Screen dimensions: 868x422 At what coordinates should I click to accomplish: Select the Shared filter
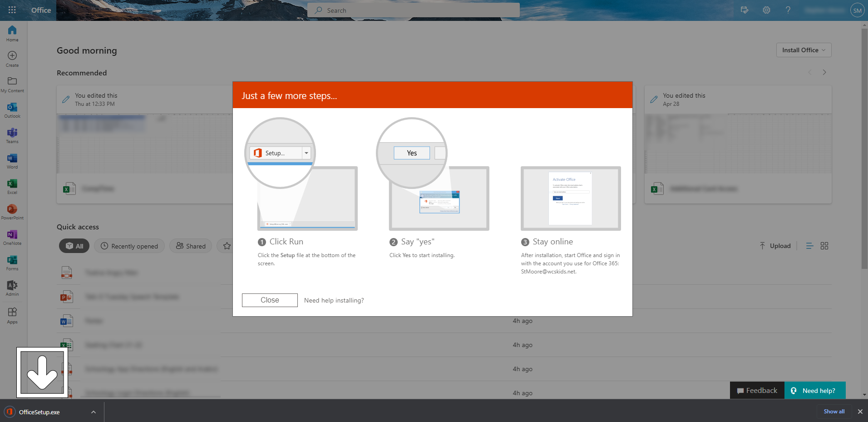click(191, 246)
